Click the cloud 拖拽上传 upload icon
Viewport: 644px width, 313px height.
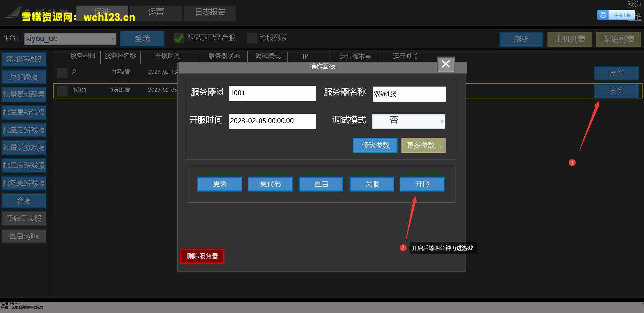(615, 15)
